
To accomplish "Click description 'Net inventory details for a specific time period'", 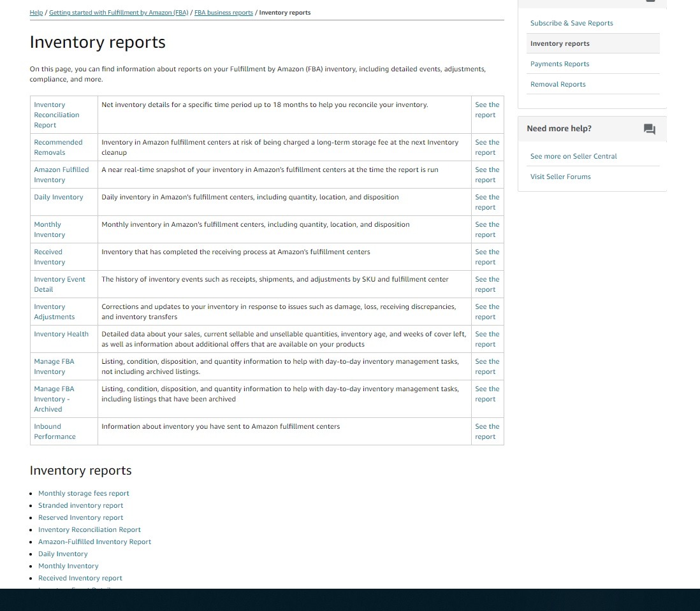I will pyautogui.click(x=265, y=104).
